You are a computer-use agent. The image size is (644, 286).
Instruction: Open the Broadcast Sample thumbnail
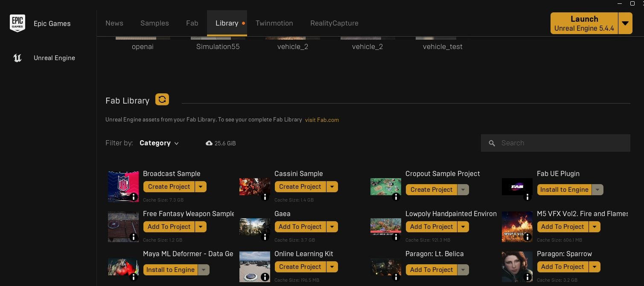pos(123,187)
